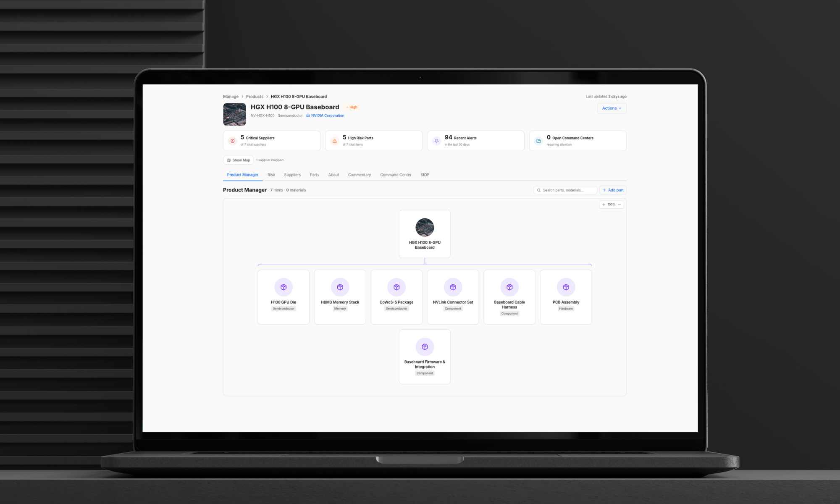
Task: Go to Products in the breadcrumb
Action: coord(255,97)
